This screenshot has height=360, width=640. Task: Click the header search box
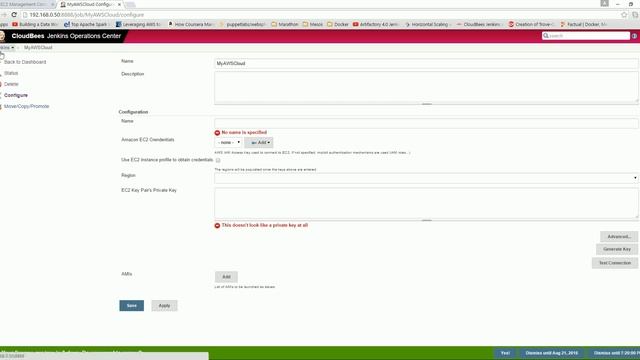586,36
